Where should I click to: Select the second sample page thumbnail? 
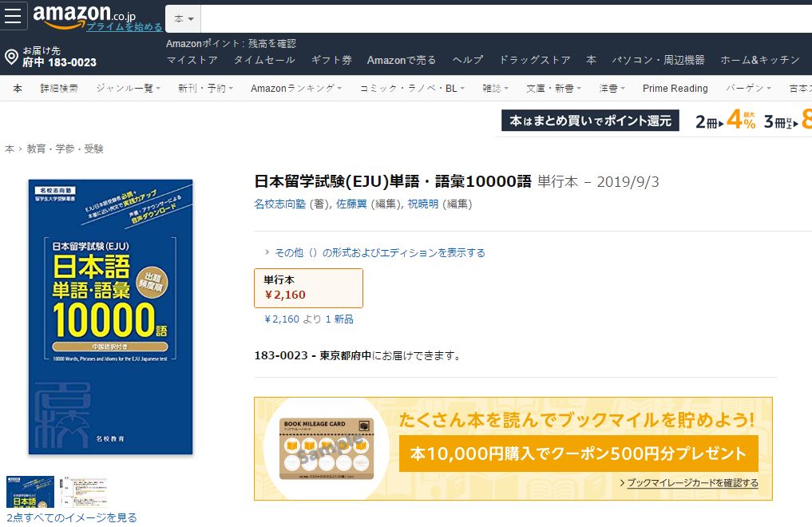[x=83, y=492]
